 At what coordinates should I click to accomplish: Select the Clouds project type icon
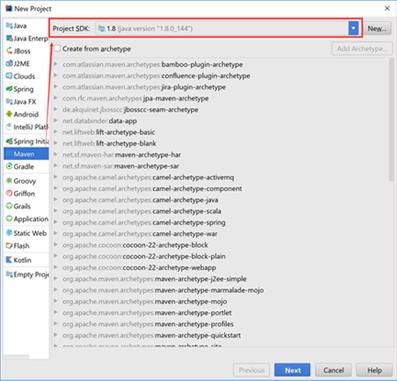point(9,76)
